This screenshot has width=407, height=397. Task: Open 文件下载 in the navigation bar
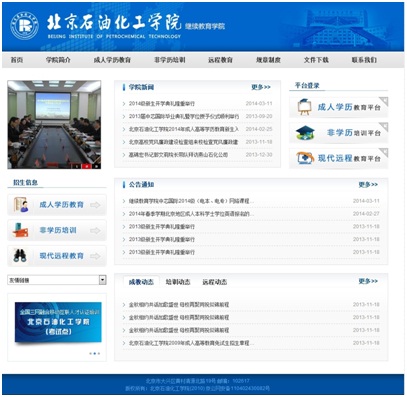[x=316, y=60]
